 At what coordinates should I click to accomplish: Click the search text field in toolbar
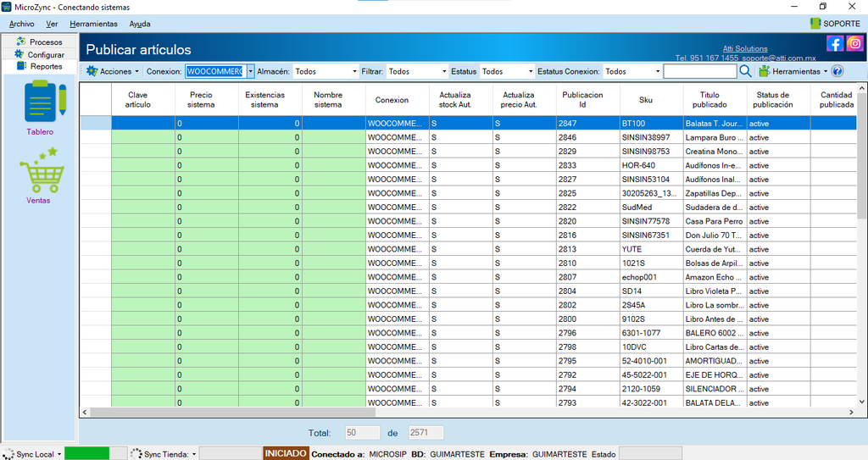[x=700, y=71]
